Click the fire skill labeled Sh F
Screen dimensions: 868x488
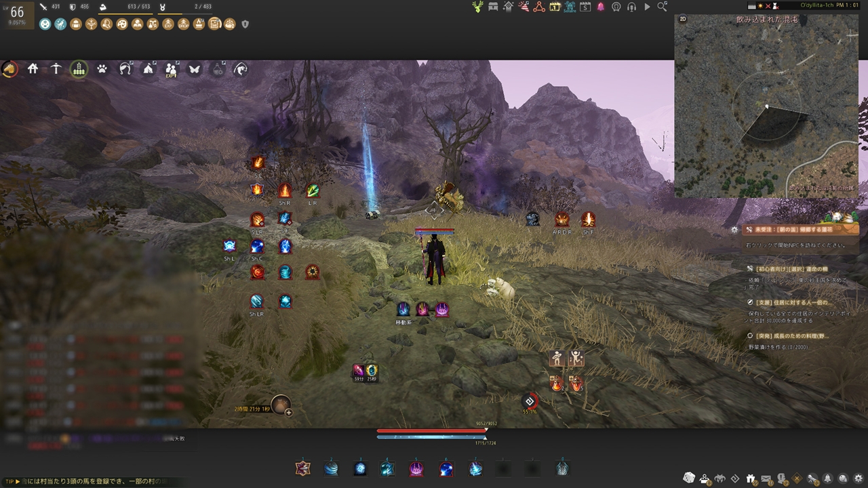click(588, 219)
